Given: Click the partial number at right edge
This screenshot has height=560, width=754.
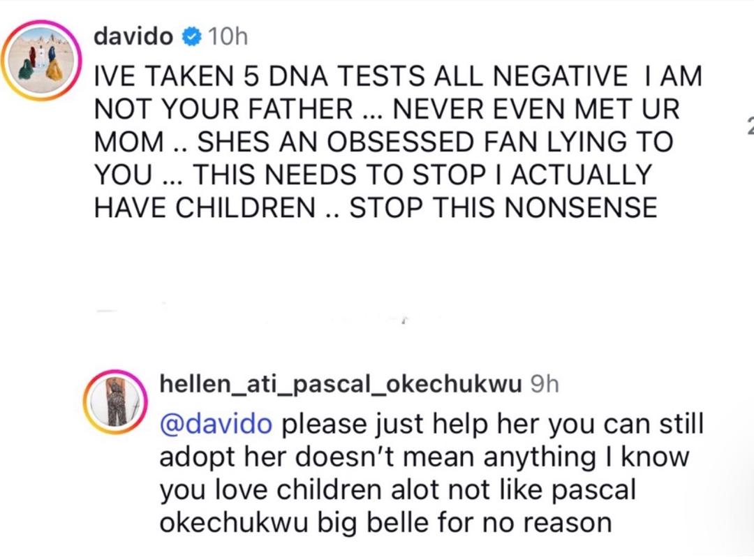Looking at the screenshot, I should (x=749, y=126).
